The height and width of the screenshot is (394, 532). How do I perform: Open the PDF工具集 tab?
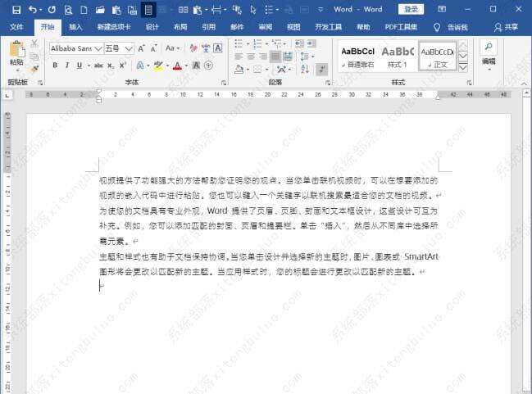[401, 27]
